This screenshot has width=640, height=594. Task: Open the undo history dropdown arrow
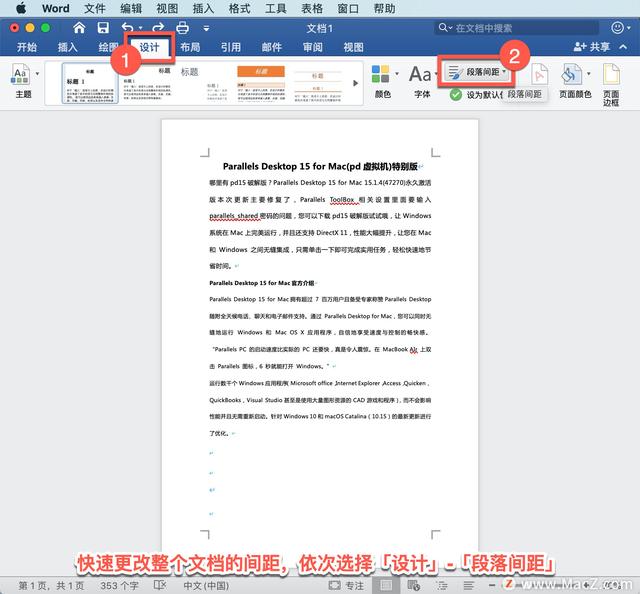pyautogui.click(x=141, y=29)
